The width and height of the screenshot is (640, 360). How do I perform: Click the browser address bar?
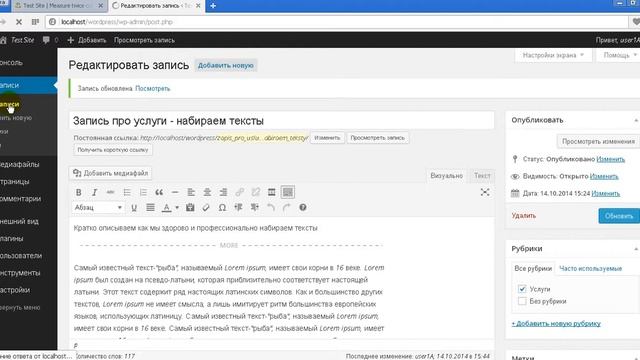(x=337, y=22)
